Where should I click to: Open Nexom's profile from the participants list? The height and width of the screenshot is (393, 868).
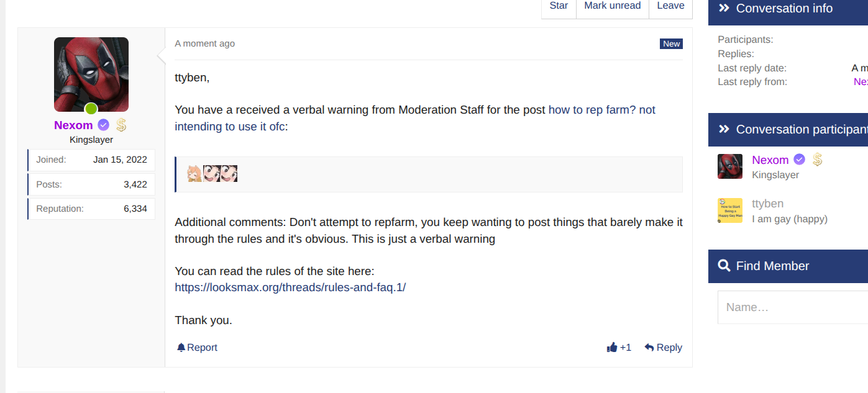coord(770,160)
